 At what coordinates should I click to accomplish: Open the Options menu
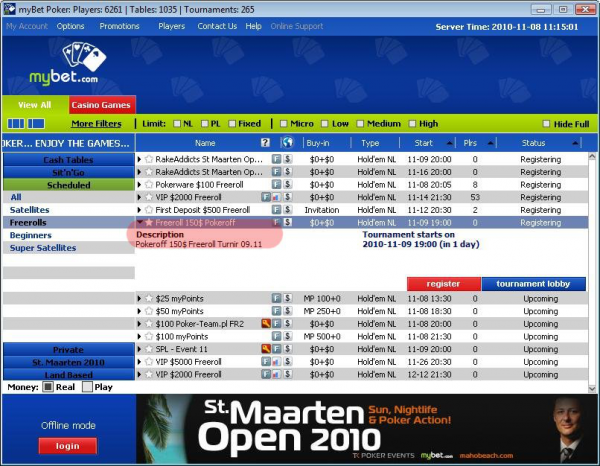70,26
